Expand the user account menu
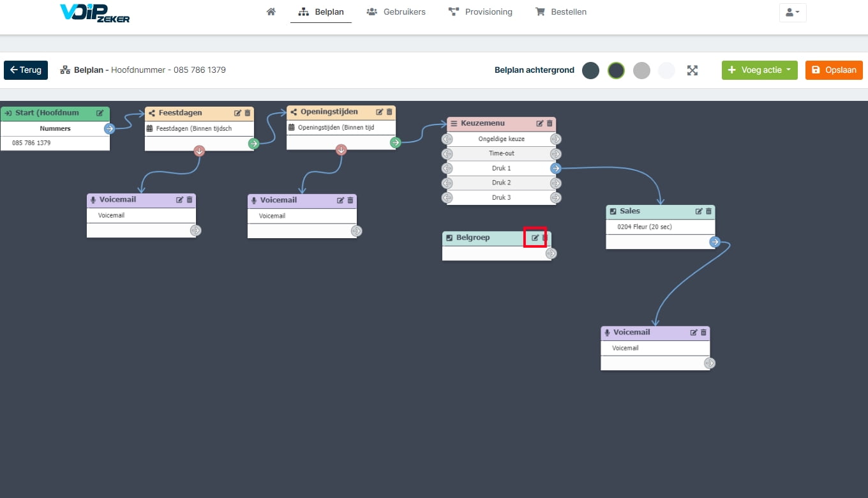The height and width of the screenshot is (498, 868). 793,12
